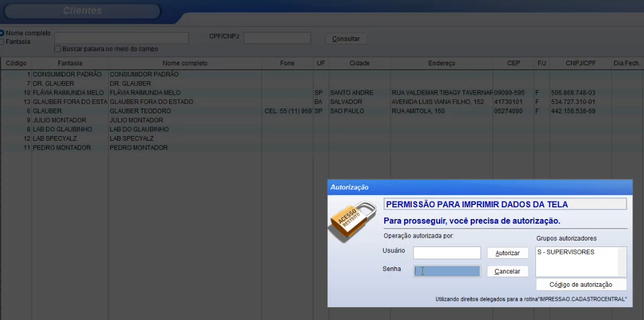Click the Cidade column header
This screenshot has width=644, height=320.
360,63
